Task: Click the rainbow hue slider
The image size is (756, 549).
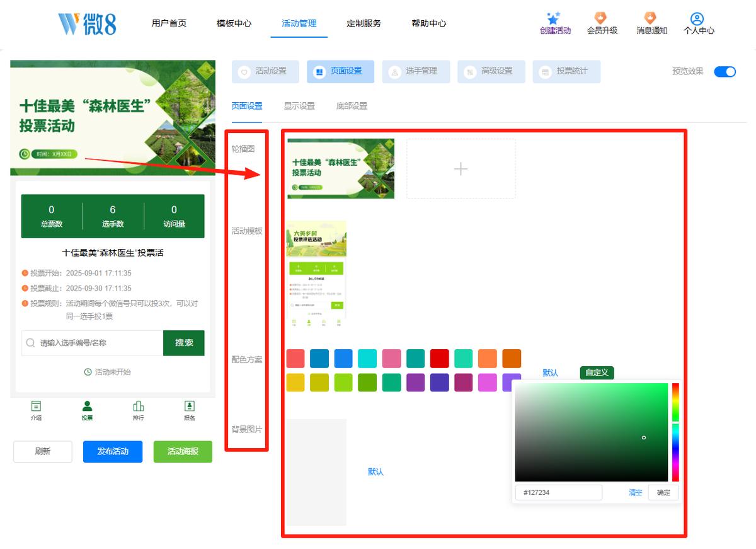Action: pyautogui.click(x=675, y=432)
